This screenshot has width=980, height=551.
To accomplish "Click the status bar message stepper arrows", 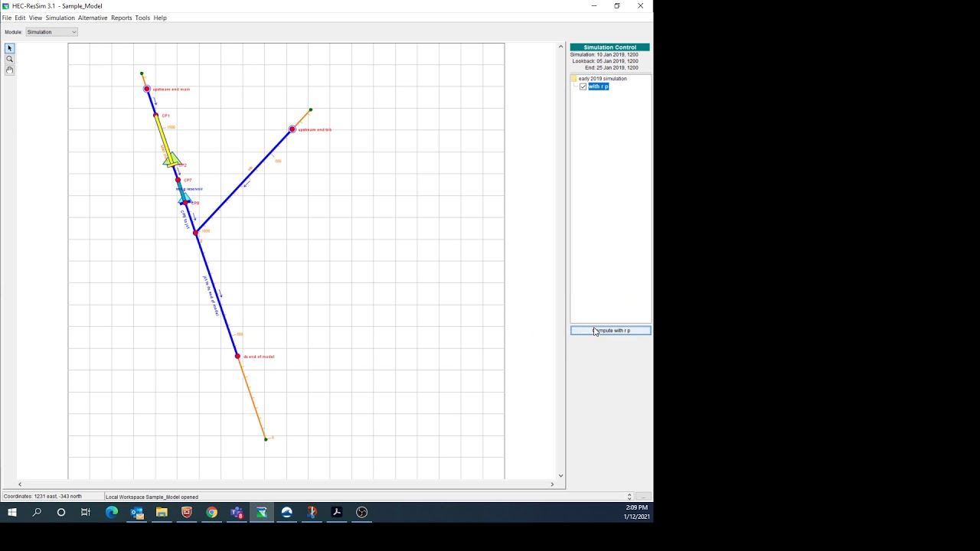I will 629,497.
